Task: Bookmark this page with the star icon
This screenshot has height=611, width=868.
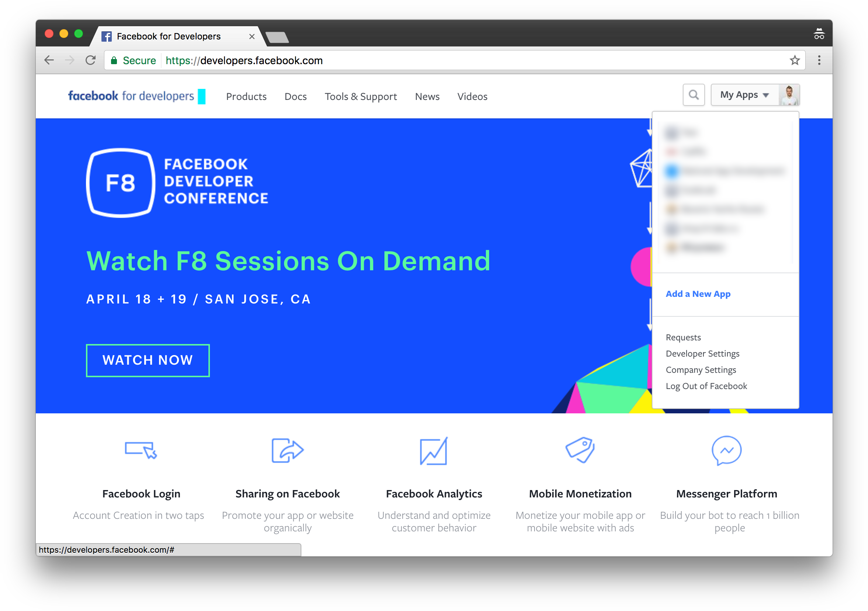Action: (x=795, y=60)
